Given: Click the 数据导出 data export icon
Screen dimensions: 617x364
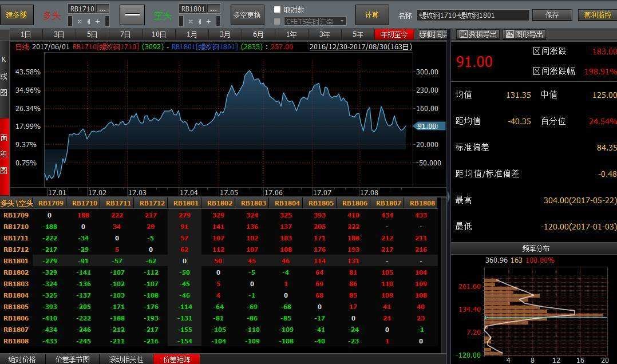Looking at the screenshot, I should [x=478, y=34].
